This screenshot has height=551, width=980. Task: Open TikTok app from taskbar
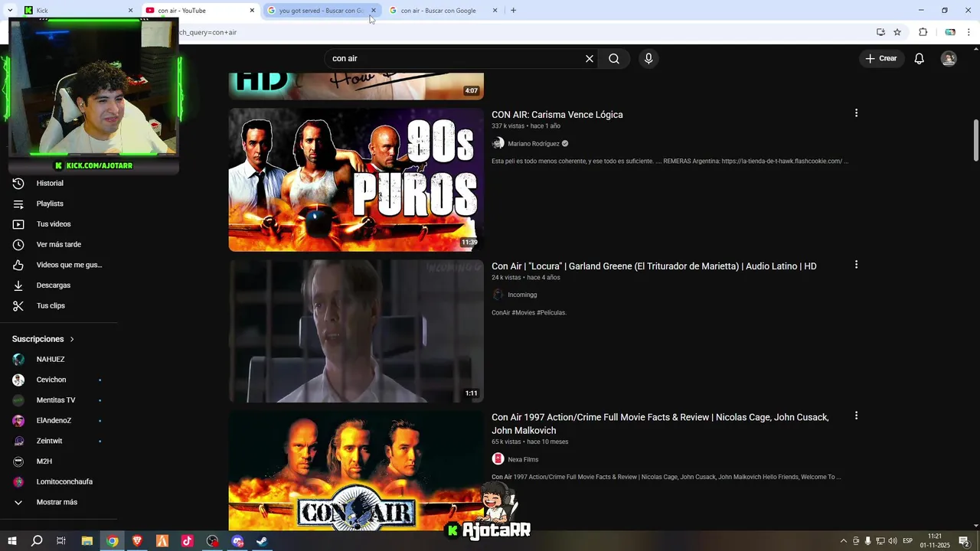click(x=187, y=541)
